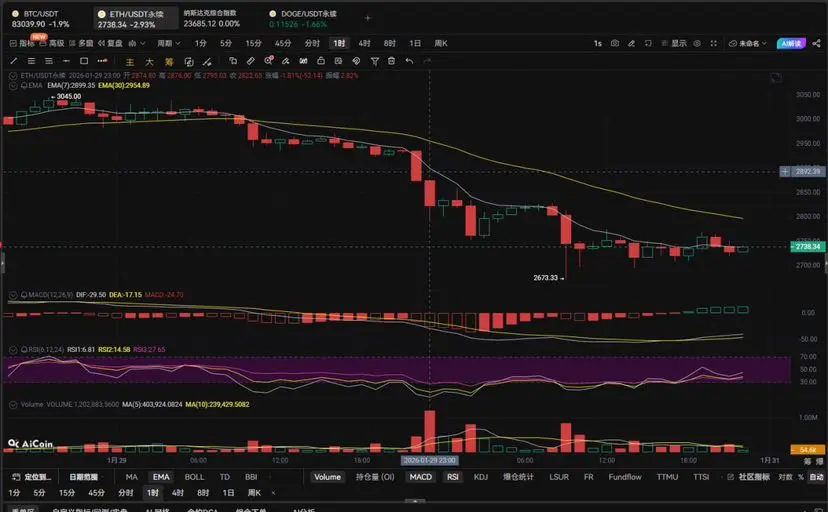Toggle the MACD sub-indicator
Image resolution: width=828 pixels, height=512 pixels.
420,477
